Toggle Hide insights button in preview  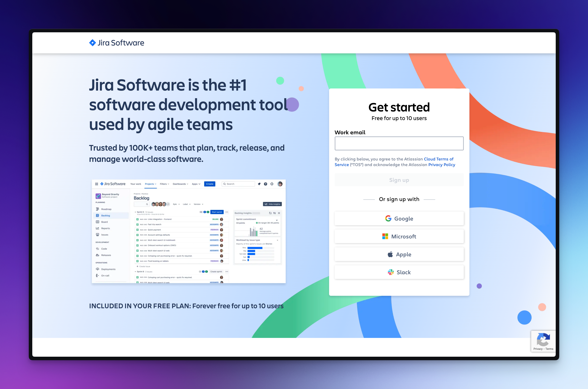[272, 204]
